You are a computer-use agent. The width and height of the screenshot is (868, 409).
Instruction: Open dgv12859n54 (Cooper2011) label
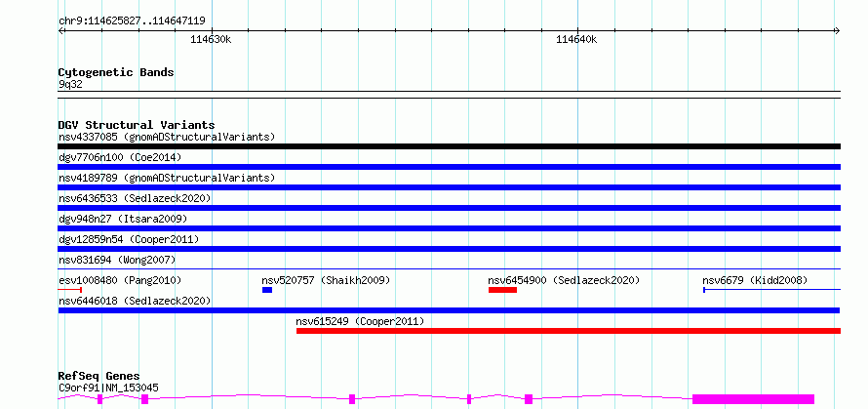pos(129,239)
